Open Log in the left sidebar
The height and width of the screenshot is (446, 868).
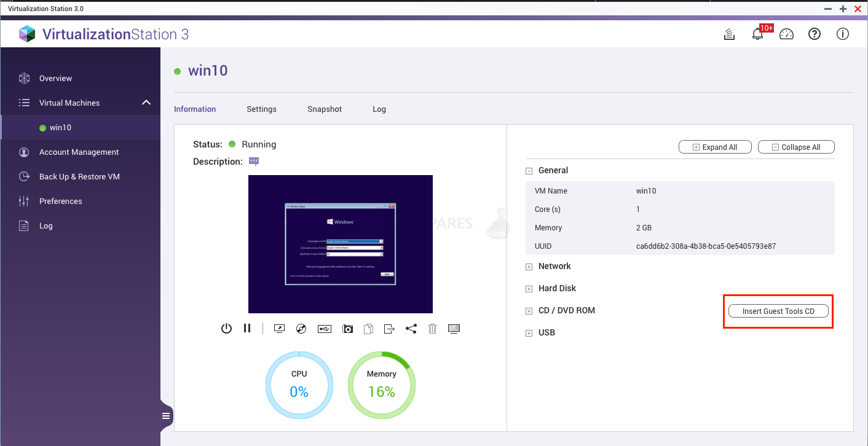[x=45, y=225]
